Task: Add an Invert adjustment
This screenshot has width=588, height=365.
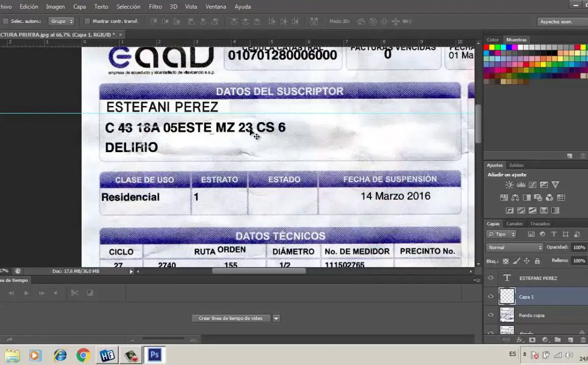Action: coord(509,210)
